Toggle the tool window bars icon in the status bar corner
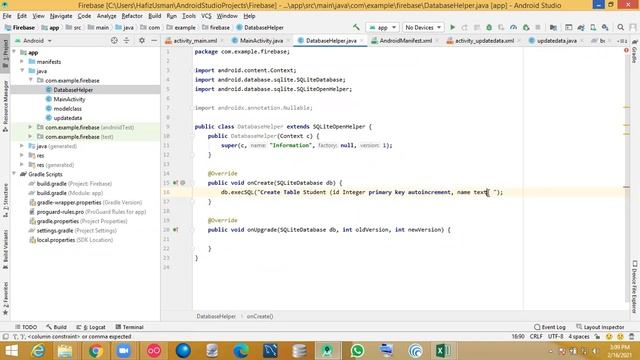Image resolution: width=640 pixels, height=360 pixels. click(5, 337)
